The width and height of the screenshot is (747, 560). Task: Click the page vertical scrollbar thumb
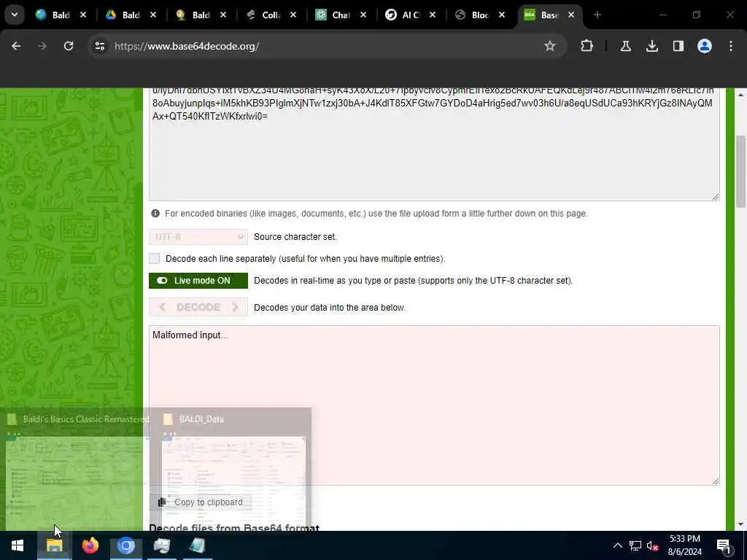[740, 171]
